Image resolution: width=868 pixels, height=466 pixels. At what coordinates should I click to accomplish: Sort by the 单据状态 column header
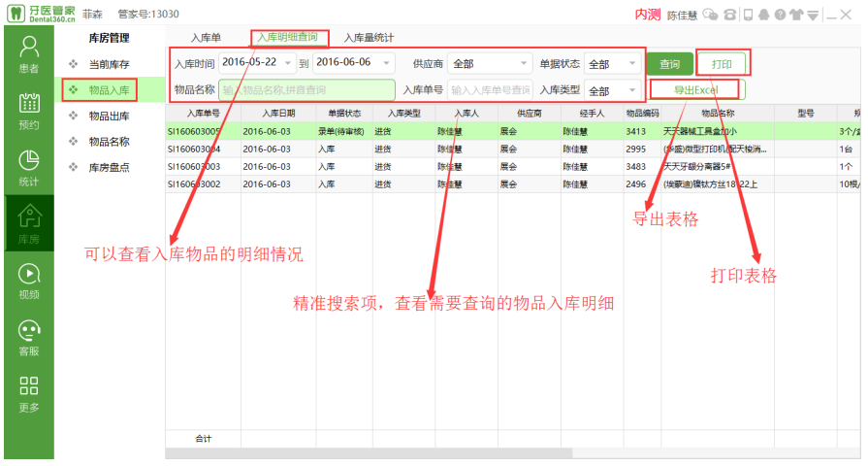(344, 113)
